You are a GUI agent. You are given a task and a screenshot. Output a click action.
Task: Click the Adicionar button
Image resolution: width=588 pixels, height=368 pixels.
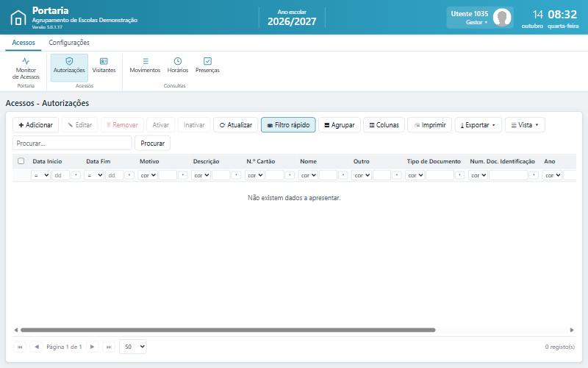pyautogui.click(x=35, y=124)
